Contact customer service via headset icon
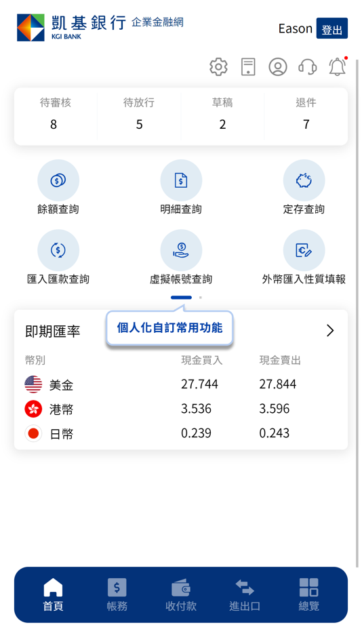The height and width of the screenshot is (644, 362). tap(307, 66)
